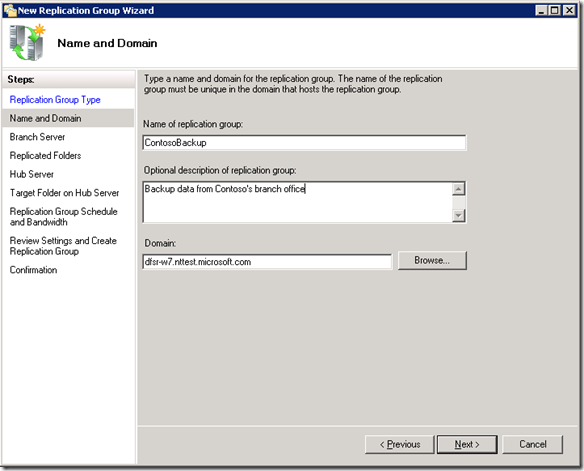This screenshot has height=471, width=584.
Task: Select Hub Server step
Action: coord(32,174)
